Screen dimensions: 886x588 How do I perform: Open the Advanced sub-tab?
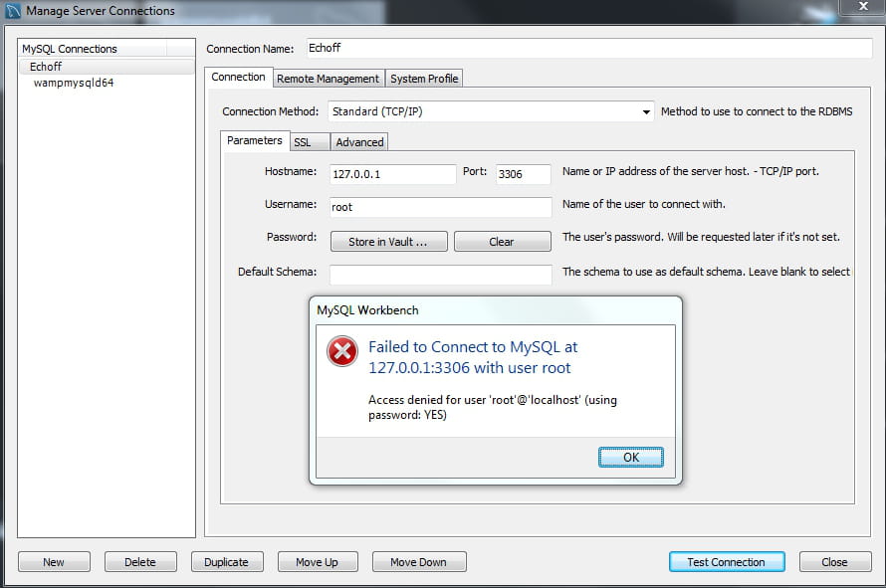pyautogui.click(x=359, y=142)
